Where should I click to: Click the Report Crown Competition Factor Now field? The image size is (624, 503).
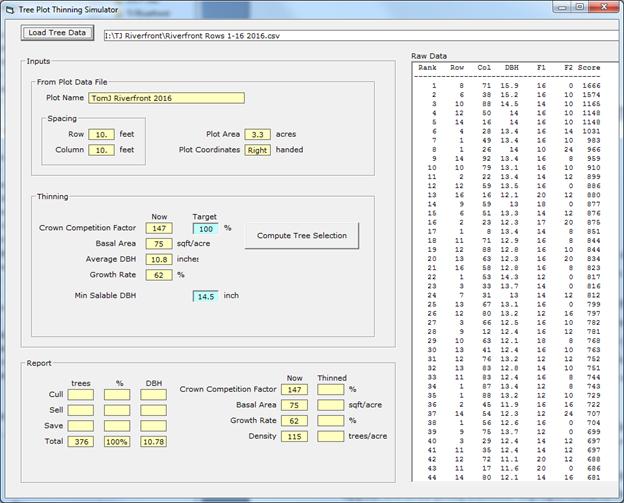(294, 390)
